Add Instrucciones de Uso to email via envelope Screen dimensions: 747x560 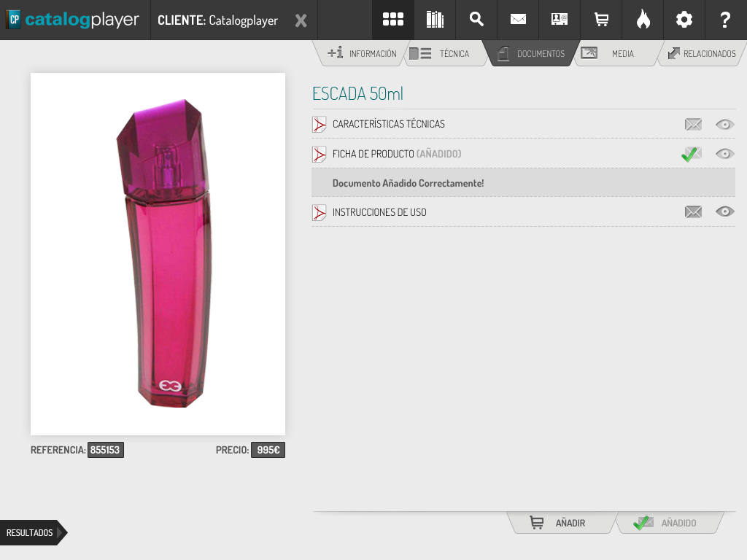(x=693, y=211)
